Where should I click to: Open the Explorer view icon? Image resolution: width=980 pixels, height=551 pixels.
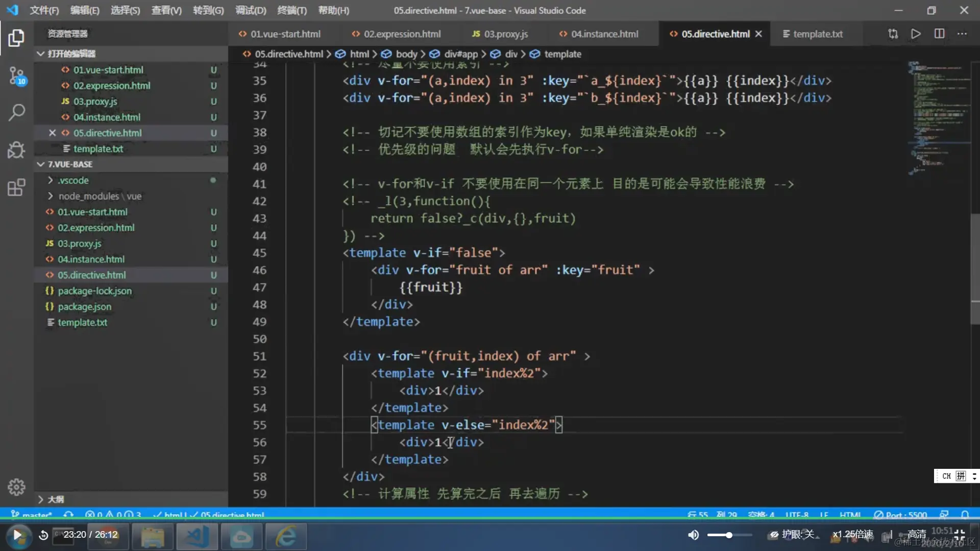[16, 38]
